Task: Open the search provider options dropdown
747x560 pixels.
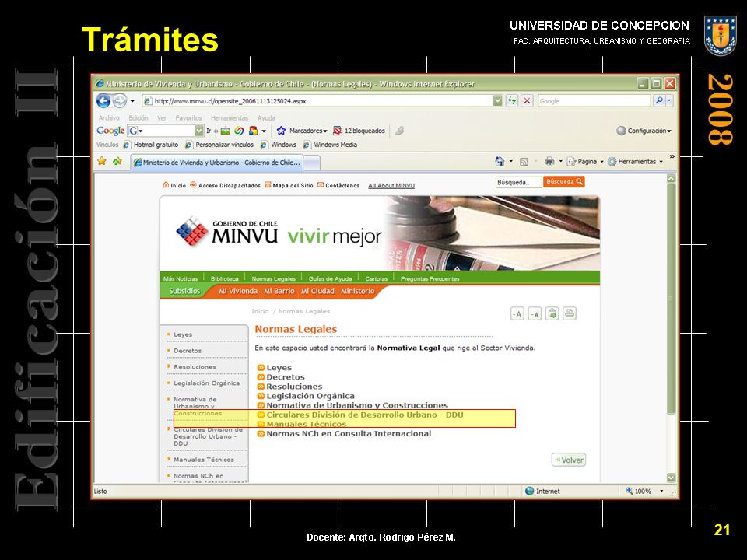Action: point(669,100)
